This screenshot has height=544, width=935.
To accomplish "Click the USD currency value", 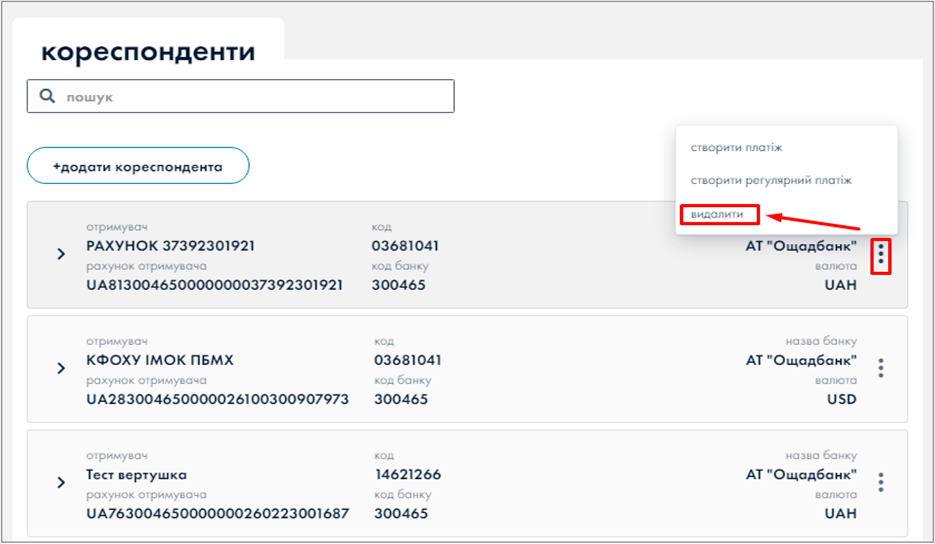I will 840,399.
